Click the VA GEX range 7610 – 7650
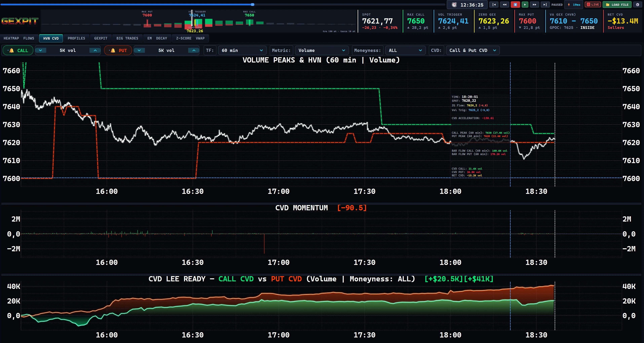This screenshot has width=644, height=343. [574, 21]
